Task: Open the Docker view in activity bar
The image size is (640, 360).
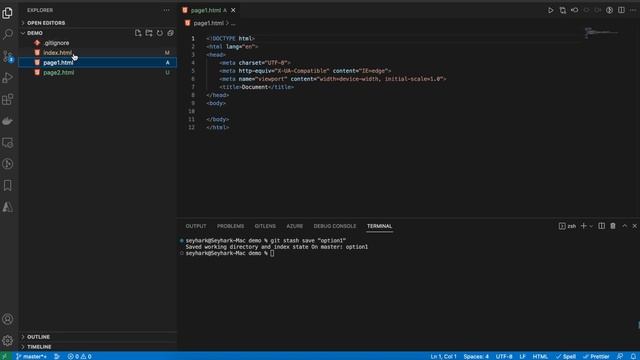Action: coord(7,121)
